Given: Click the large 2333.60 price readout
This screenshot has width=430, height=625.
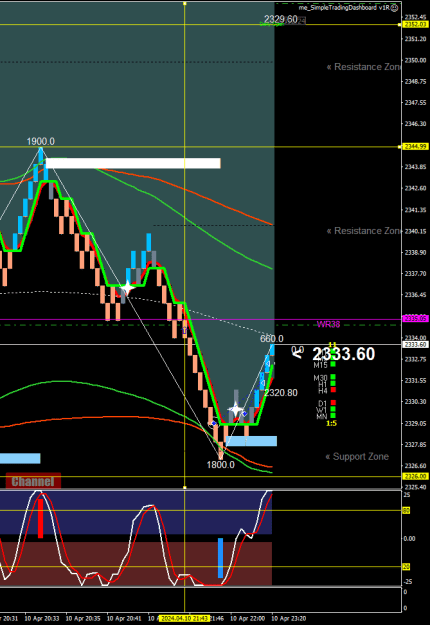Looking at the screenshot, I should (344, 354).
